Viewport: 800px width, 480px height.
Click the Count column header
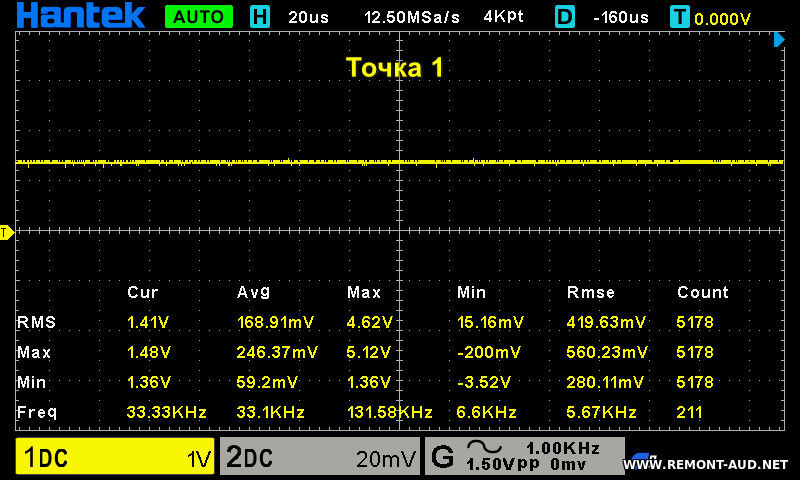pyautogui.click(x=703, y=292)
